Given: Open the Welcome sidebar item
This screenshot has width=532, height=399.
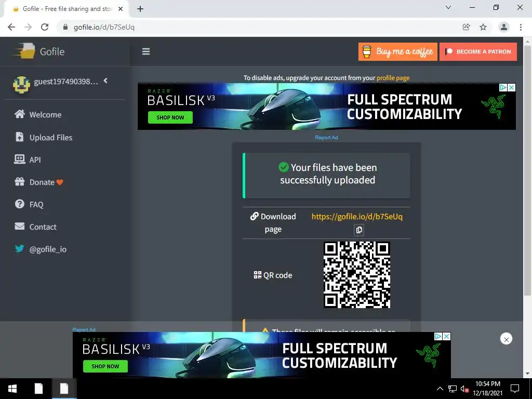Looking at the screenshot, I should pyautogui.click(x=37, y=115).
